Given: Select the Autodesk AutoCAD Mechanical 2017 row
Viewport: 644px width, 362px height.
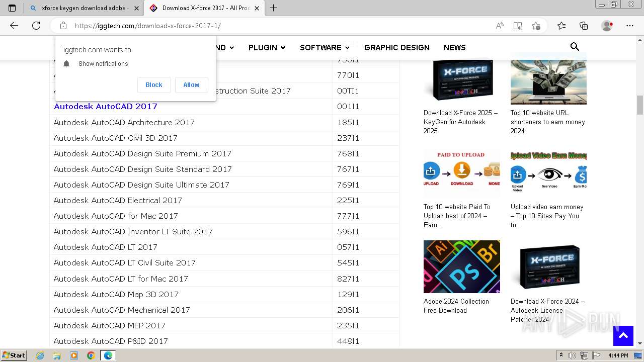Looking at the screenshot, I should click(x=224, y=310).
